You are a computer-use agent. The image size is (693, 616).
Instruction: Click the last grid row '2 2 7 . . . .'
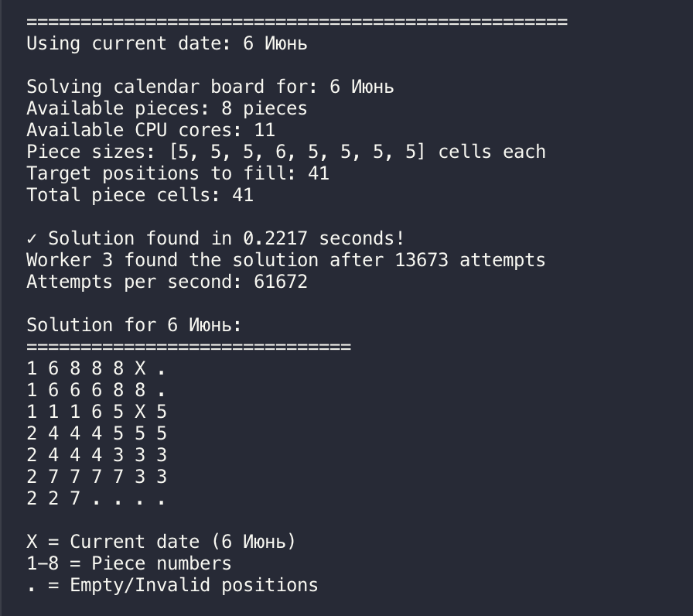coord(97,498)
